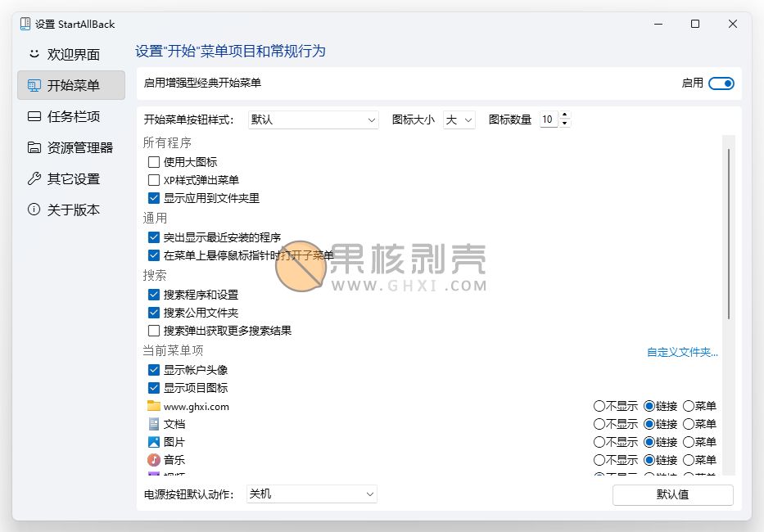This screenshot has width=764, height=532.
Task: Open the 电源按钮默认动作 dropdown
Action: coord(312,494)
